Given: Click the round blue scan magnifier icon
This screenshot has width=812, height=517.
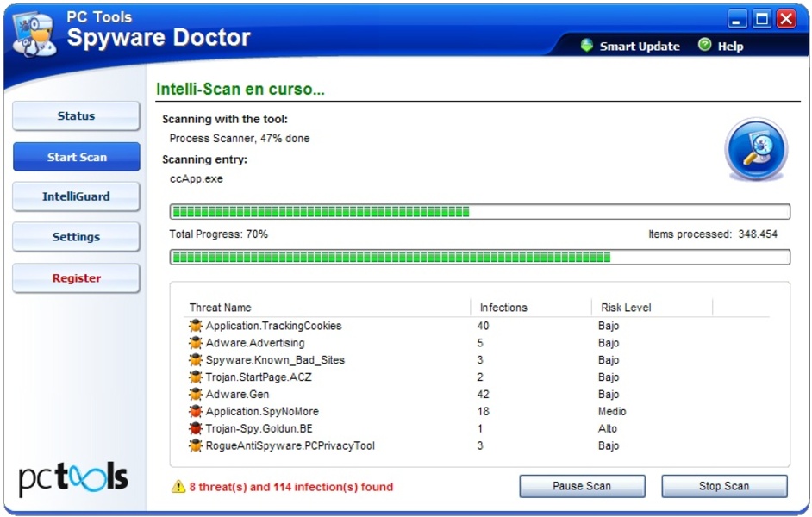Looking at the screenshot, I should tap(756, 149).
